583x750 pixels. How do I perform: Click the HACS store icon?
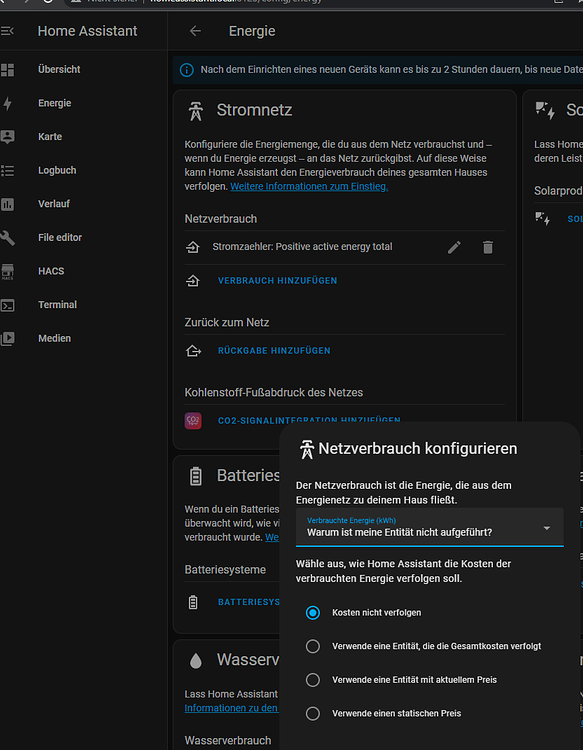(x=7, y=272)
